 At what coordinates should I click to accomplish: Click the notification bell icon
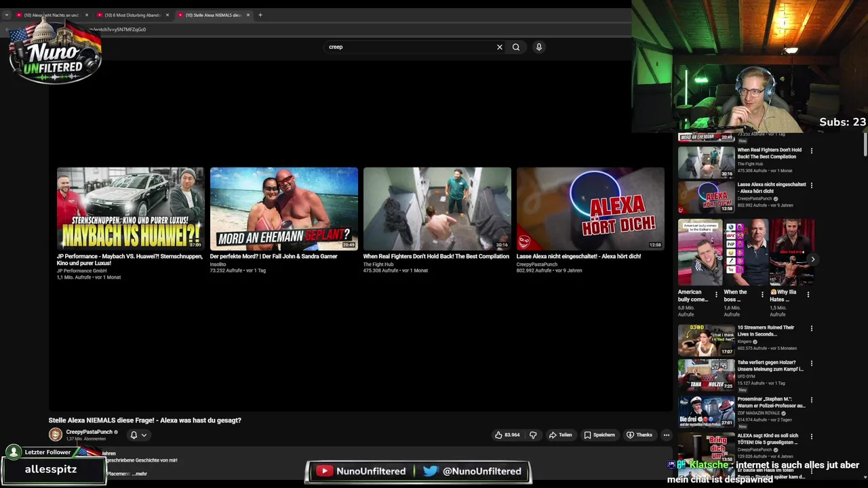tap(134, 435)
